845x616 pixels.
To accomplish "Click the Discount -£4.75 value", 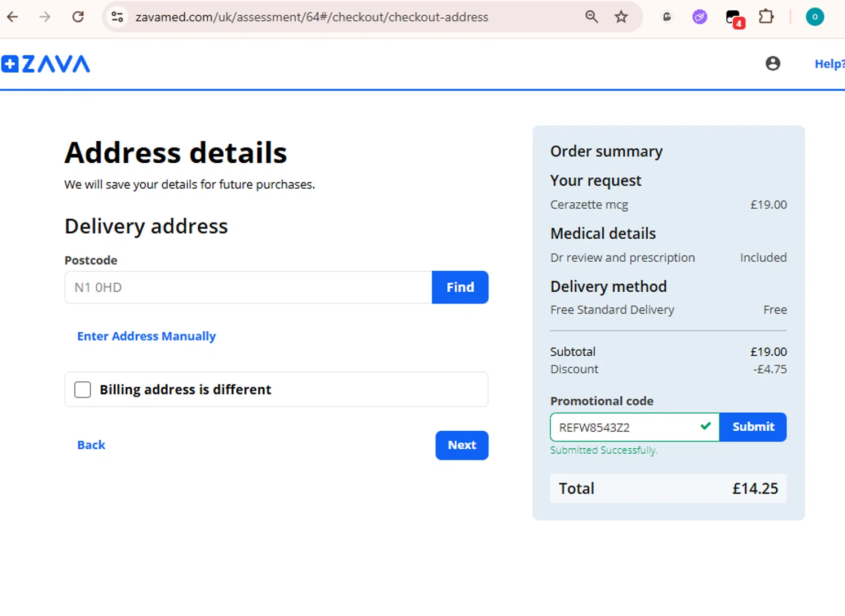I will click(x=770, y=369).
